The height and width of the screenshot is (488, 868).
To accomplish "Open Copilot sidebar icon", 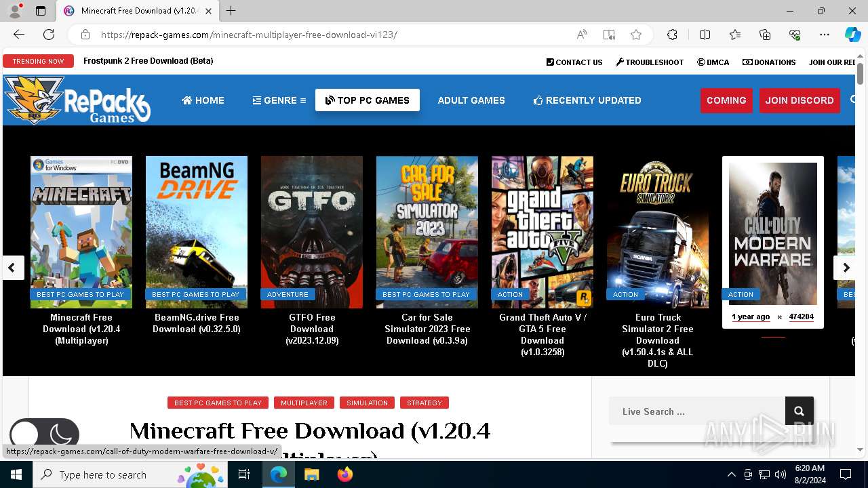I will [x=852, y=35].
